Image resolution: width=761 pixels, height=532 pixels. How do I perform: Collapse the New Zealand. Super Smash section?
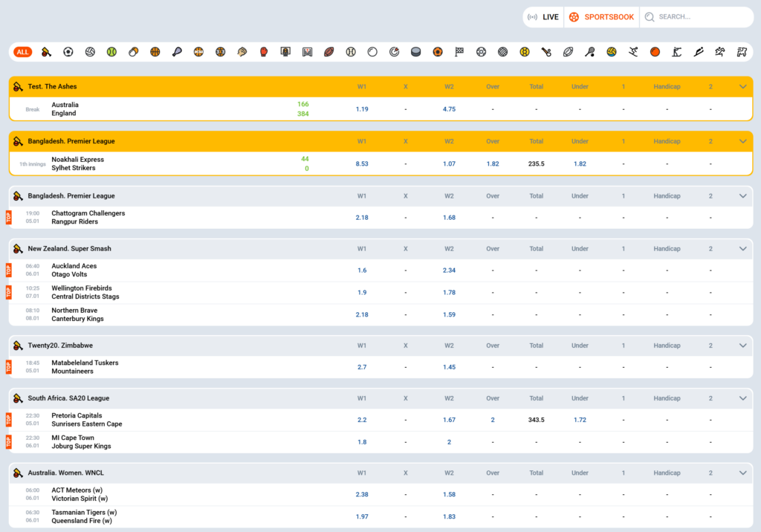(x=742, y=249)
